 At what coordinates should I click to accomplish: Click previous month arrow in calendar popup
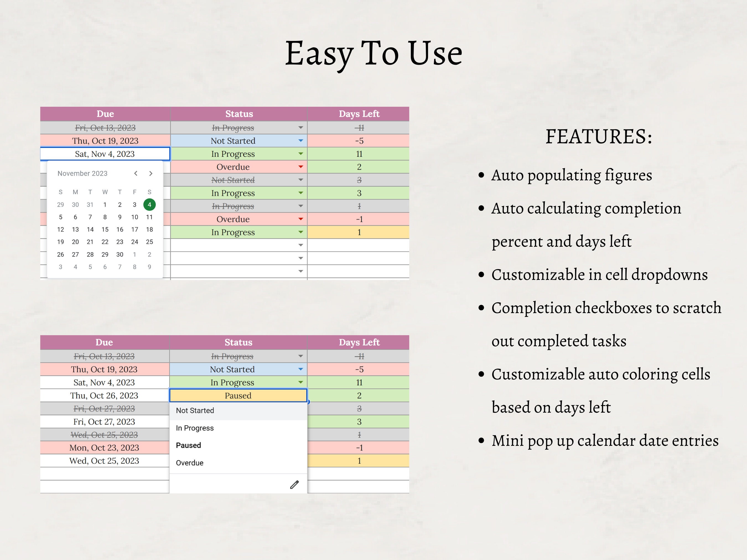point(136,173)
